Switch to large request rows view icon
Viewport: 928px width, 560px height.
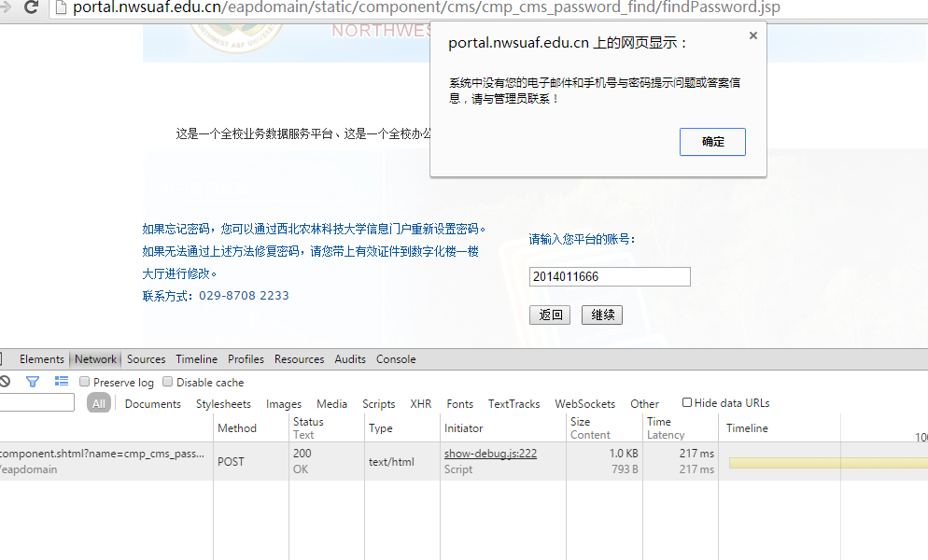[x=61, y=381]
